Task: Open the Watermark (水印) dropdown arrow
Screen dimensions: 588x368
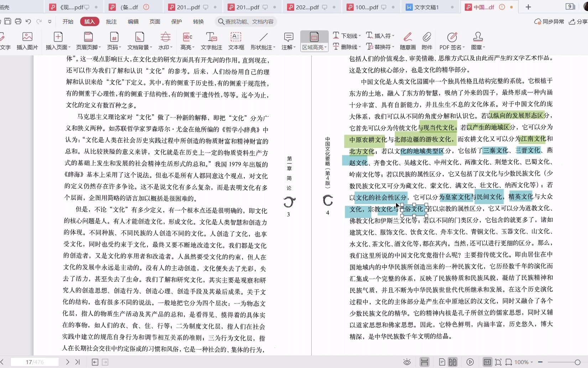Action: (171, 47)
